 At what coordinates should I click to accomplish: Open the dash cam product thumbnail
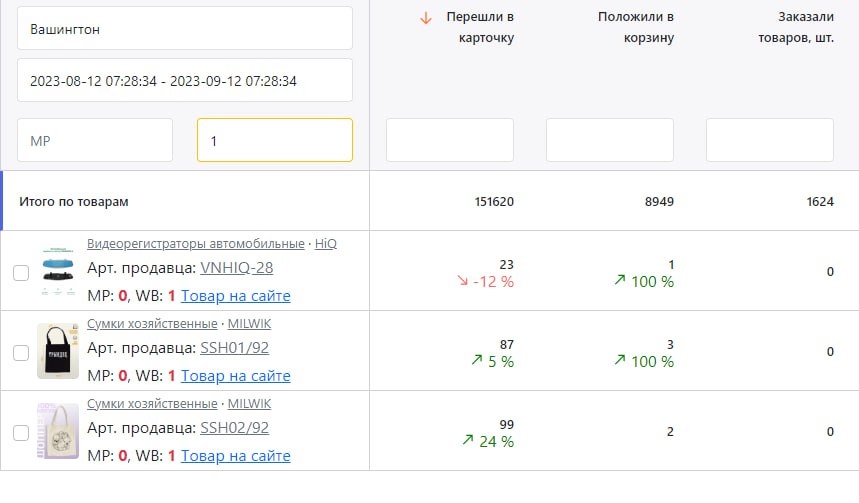[57, 270]
